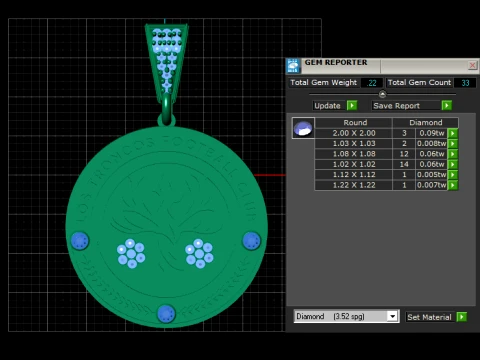480x360 pixels.
Task: Click green arrow for 1.12 X 1.12 row
Action: click(x=453, y=175)
